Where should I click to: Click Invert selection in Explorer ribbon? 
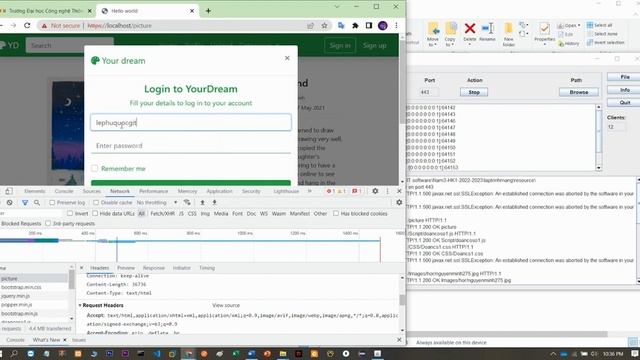(x=605, y=42)
